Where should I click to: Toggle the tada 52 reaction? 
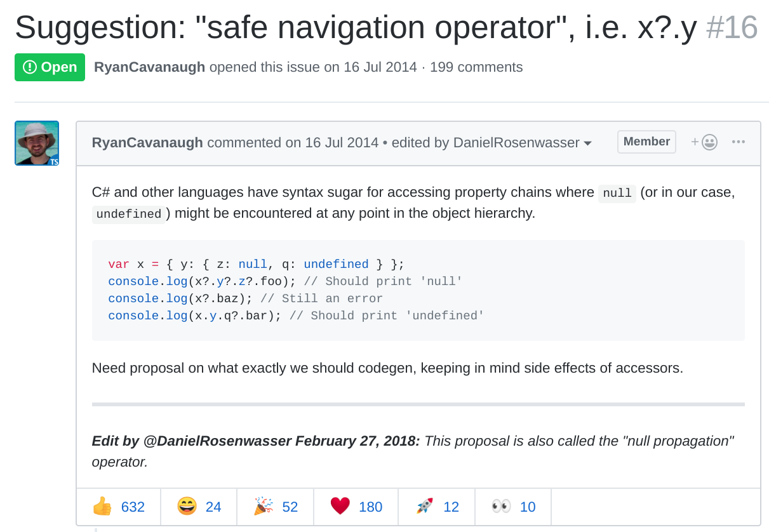pyautogui.click(x=274, y=506)
